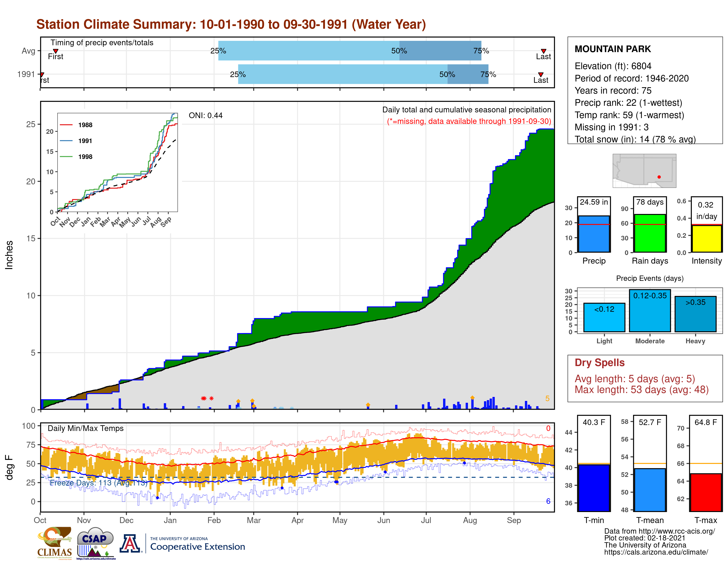Viewport: 728px width, 563px height.
Task: Click the 24.59 in precip value
Action: point(594,202)
